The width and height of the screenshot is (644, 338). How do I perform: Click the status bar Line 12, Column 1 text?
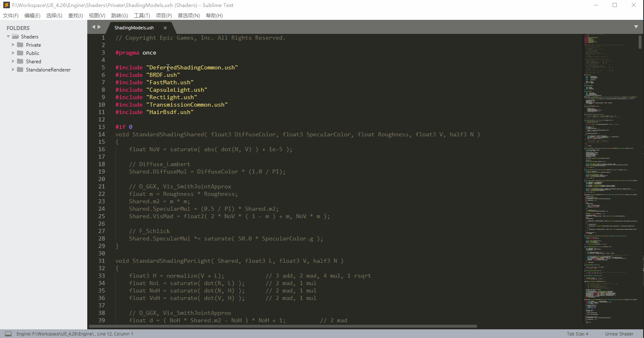pos(115,334)
